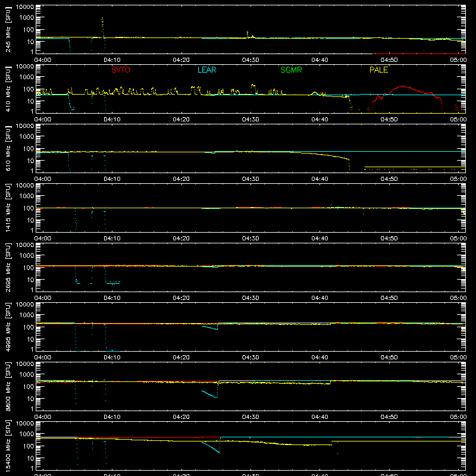Click 04:40 time label of 610 MHz plot
476x476 pixels.
[320, 179]
